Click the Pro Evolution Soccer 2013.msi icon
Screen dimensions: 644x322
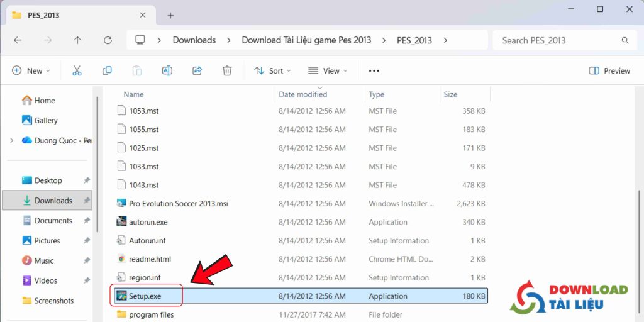[121, 203]
